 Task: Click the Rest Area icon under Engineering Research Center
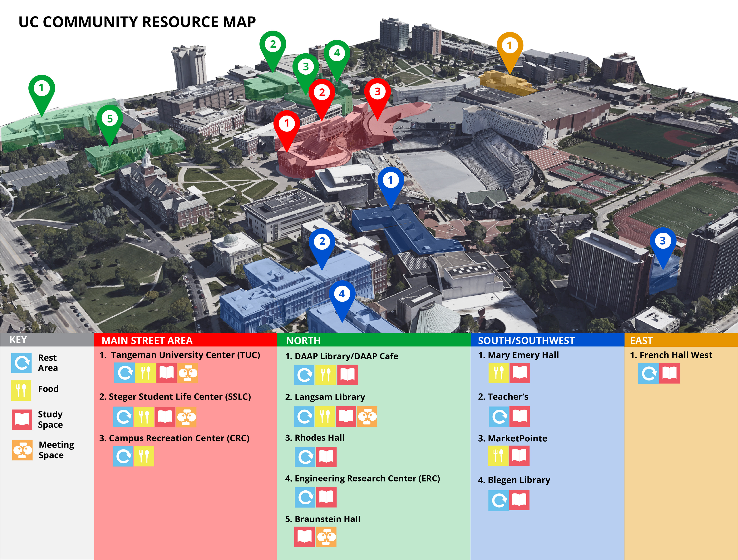pyautogui.click(x=305, y=497)
